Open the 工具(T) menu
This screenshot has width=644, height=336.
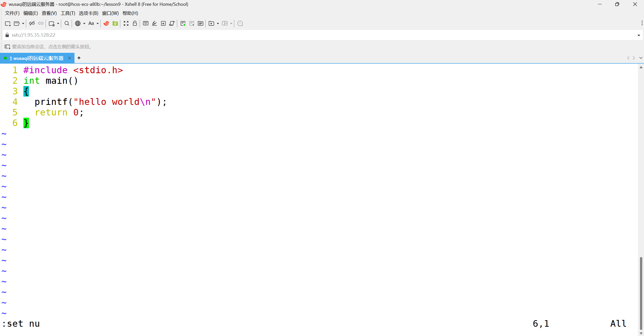pyautogui.click(x=68, y=13)
